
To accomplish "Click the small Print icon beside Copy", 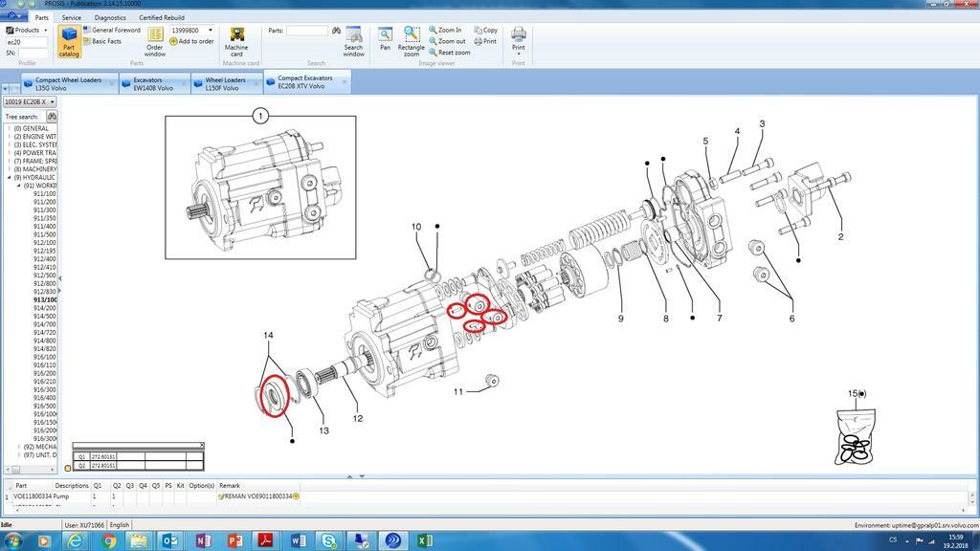I will pos(485,41).
